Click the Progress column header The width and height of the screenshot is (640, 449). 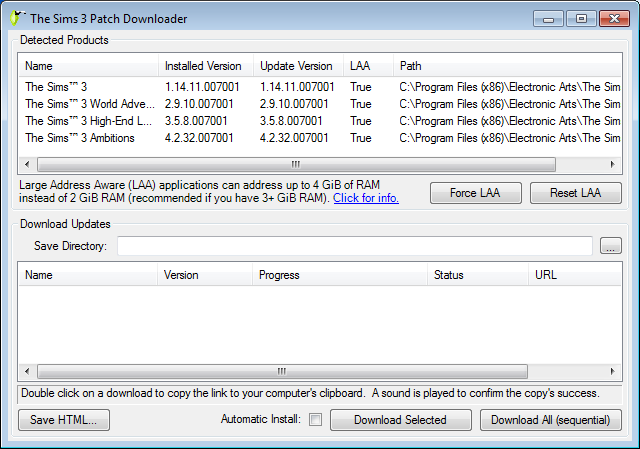tap(340, 275)
